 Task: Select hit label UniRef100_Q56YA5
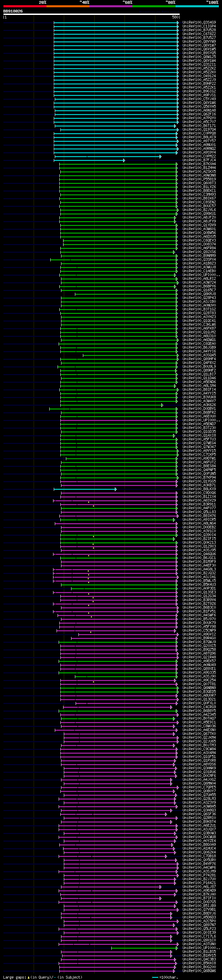pos(199,106)
